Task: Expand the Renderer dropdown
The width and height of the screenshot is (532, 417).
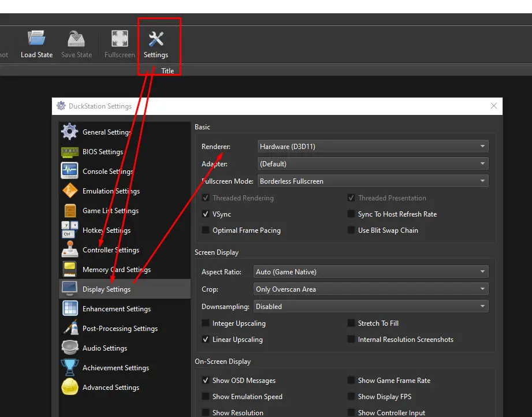Action: coord(373,147)
